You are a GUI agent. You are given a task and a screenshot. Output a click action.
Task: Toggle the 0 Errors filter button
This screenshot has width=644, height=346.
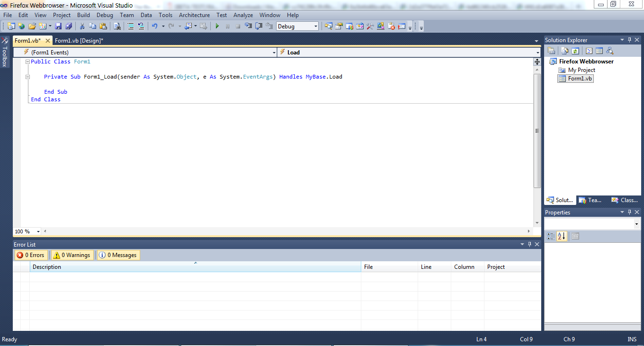(31, 255)
